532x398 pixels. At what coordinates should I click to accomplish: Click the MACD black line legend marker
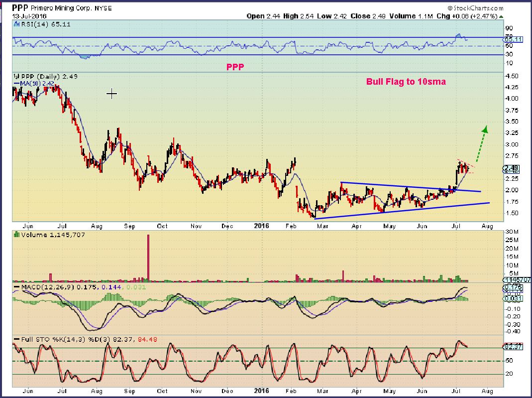(x=16, y=287)
